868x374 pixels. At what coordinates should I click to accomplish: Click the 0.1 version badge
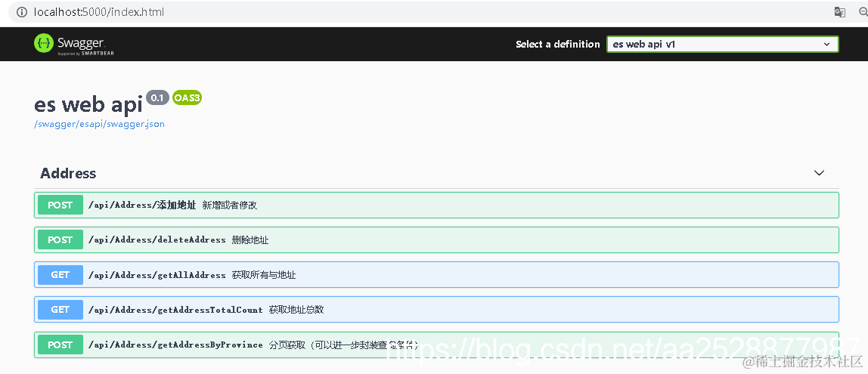tap(157, 98)
